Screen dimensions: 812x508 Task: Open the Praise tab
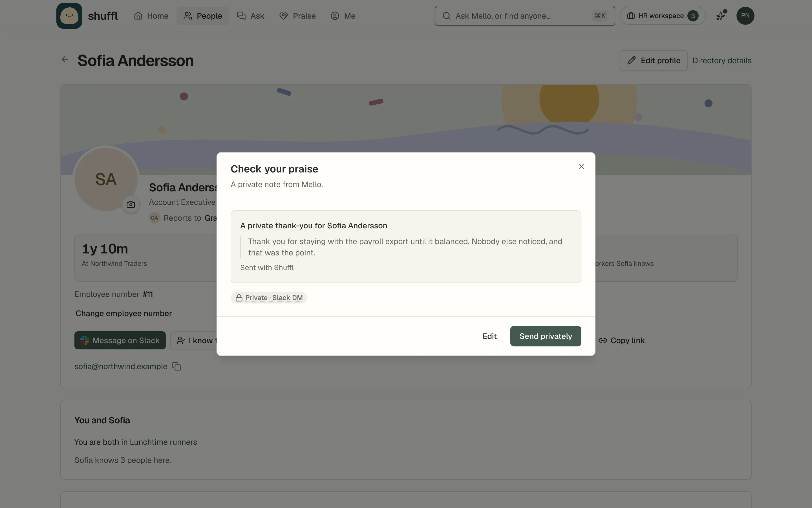tap(298, 16)
